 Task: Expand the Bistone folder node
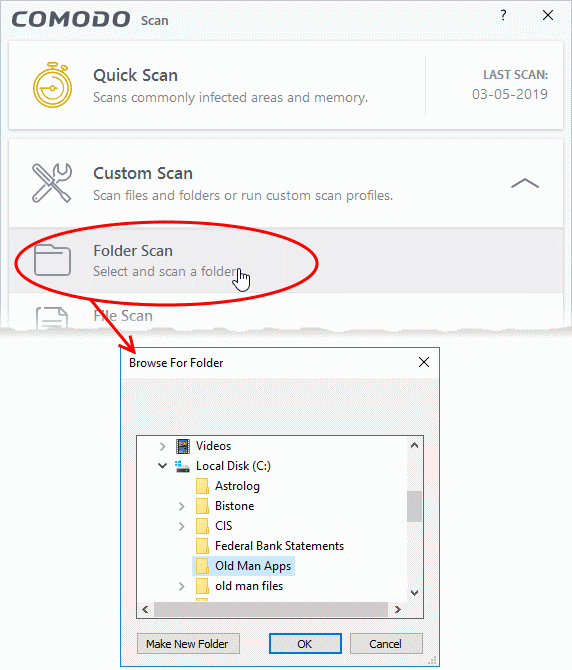point(182,506)
